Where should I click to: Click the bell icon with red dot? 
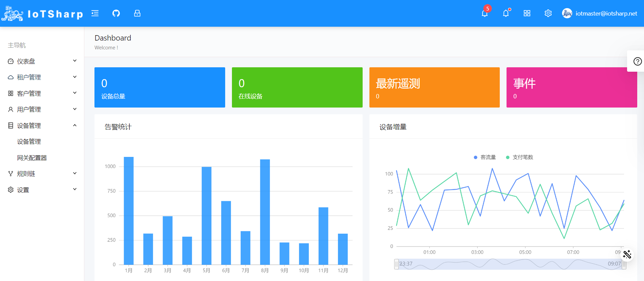pos(506,13)
